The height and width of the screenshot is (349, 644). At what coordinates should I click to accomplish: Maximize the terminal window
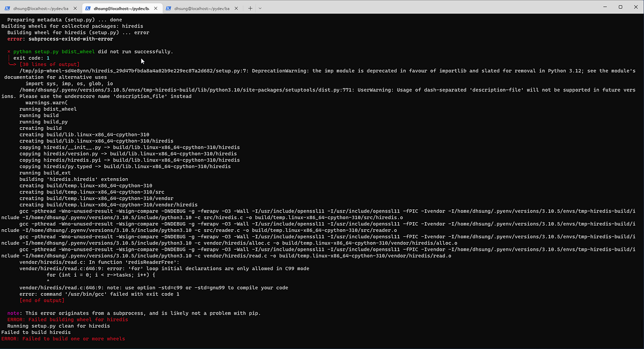[x=620, y=6]
